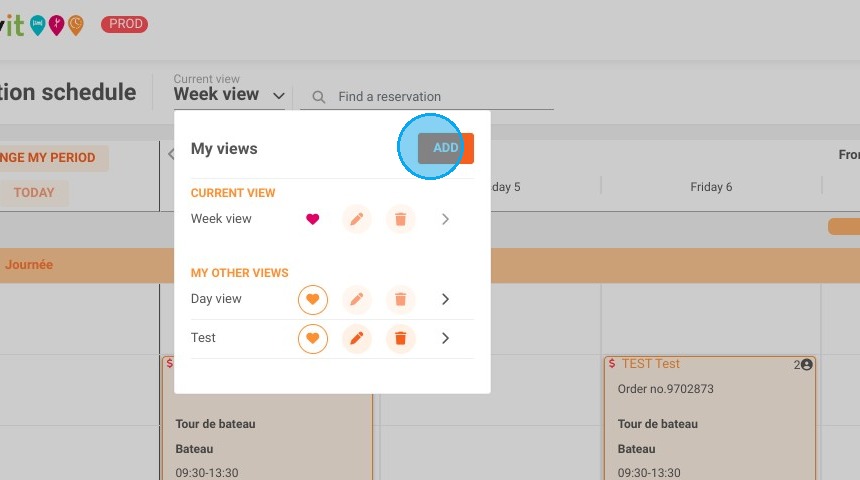Select the Day view entry in list
Image resolution: width=860 pixels, height=480 pixels.
tap(216, 299)
